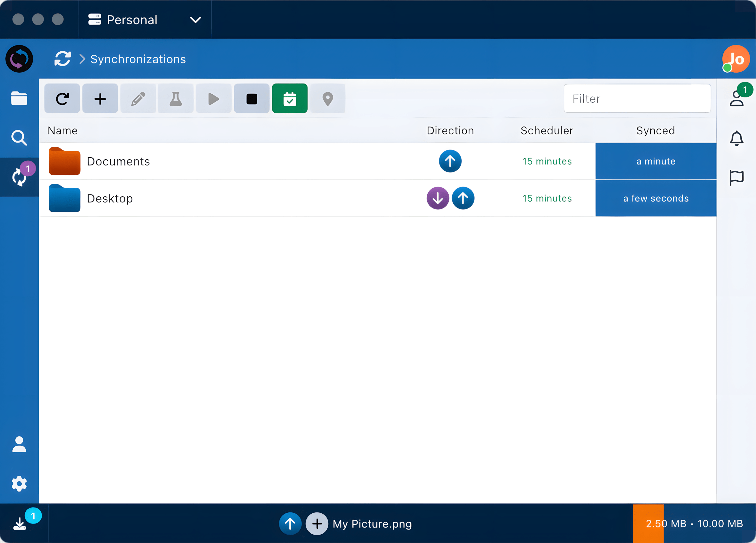Click the flask simulate sync icon
The height and width of the screenshot is (543, 756).
click(176, 99)
